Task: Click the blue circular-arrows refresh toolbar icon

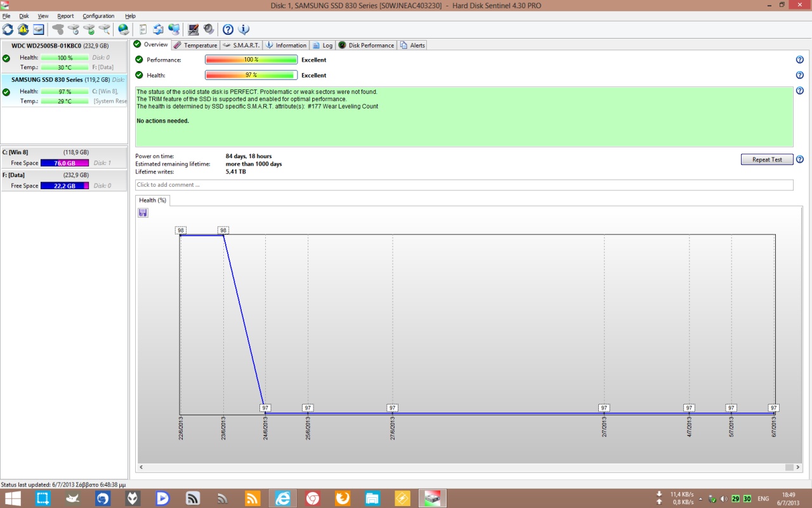Action: pos(8,29)
